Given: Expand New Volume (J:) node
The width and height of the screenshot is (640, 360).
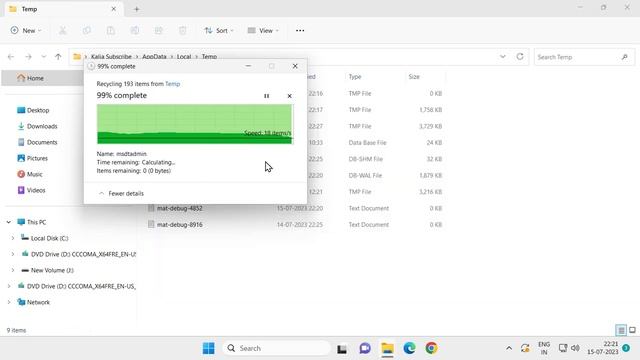Looking at the screenshot, I should [x=13, y=270].
